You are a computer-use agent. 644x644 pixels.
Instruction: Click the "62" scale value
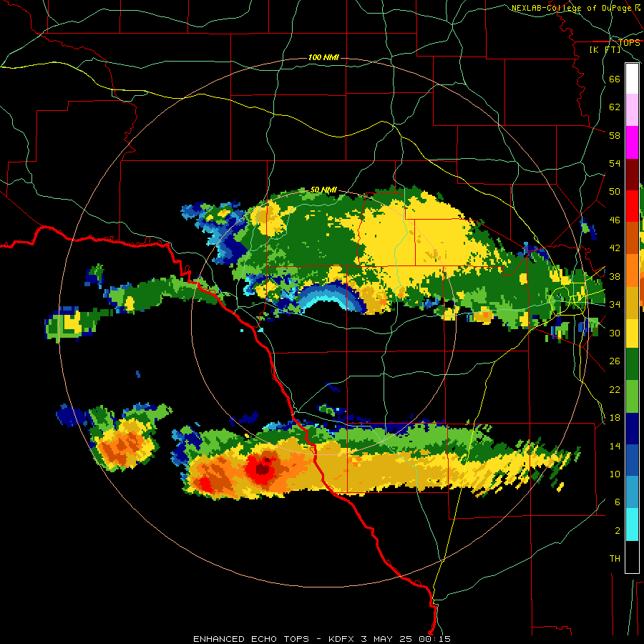tap(615, 107)
